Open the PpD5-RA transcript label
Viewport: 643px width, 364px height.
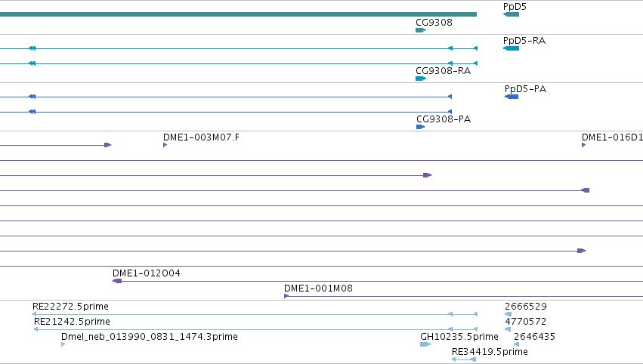[524, 41]
